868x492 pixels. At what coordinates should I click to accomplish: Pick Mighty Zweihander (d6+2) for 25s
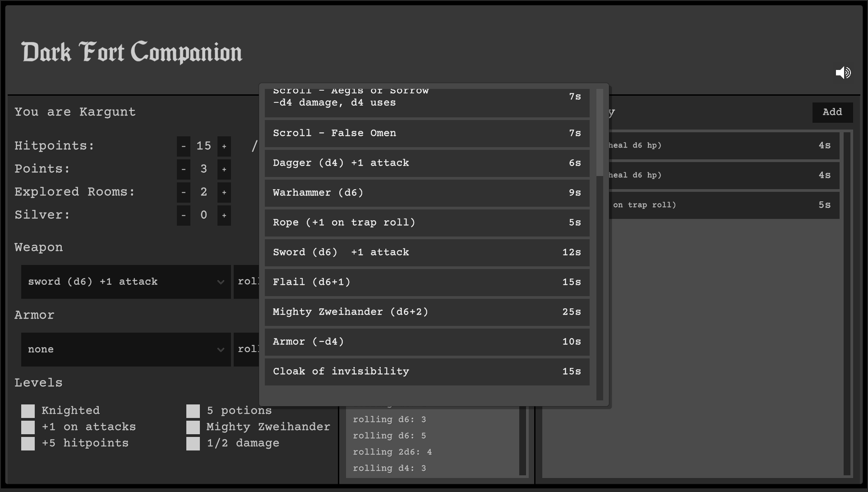coord(427,312)
